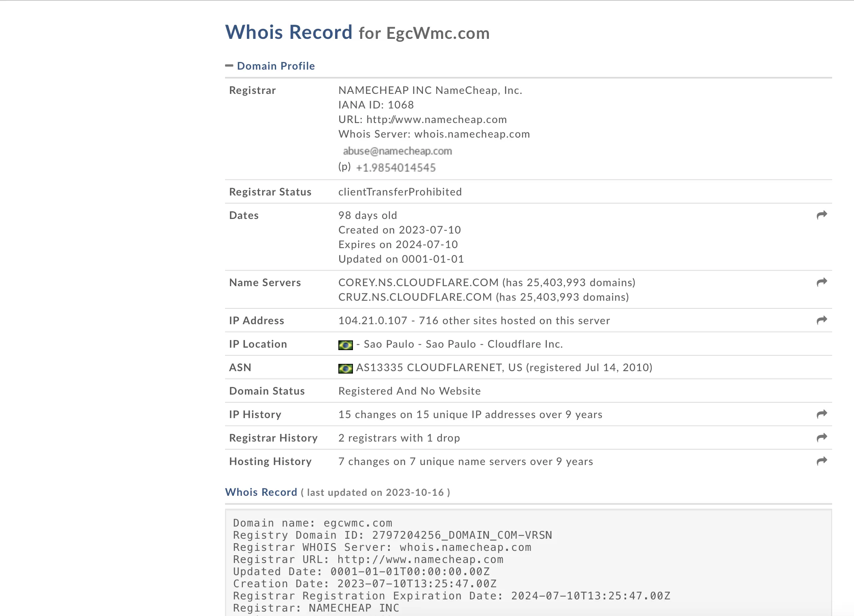Open the IP Address row arrow
The width and height of the screenshot is (854, 616).
point(822,320)
